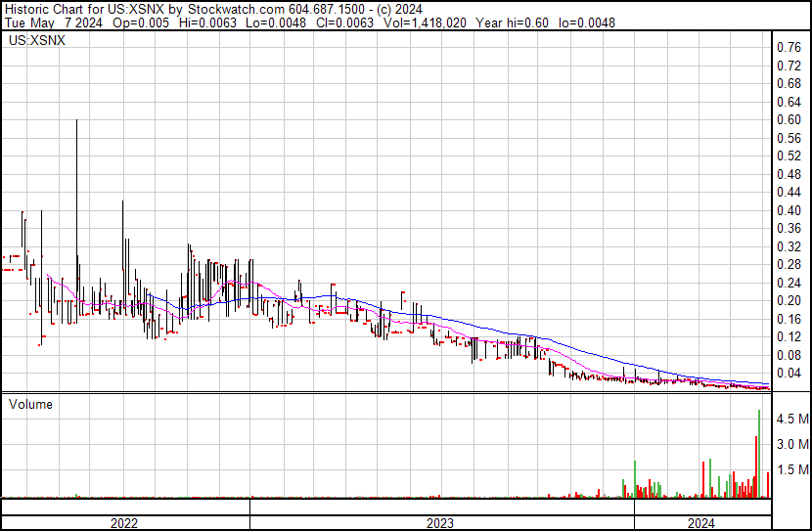Click the '3.0 M' volume axis label
812x531 pixels.
pos(792,444)
